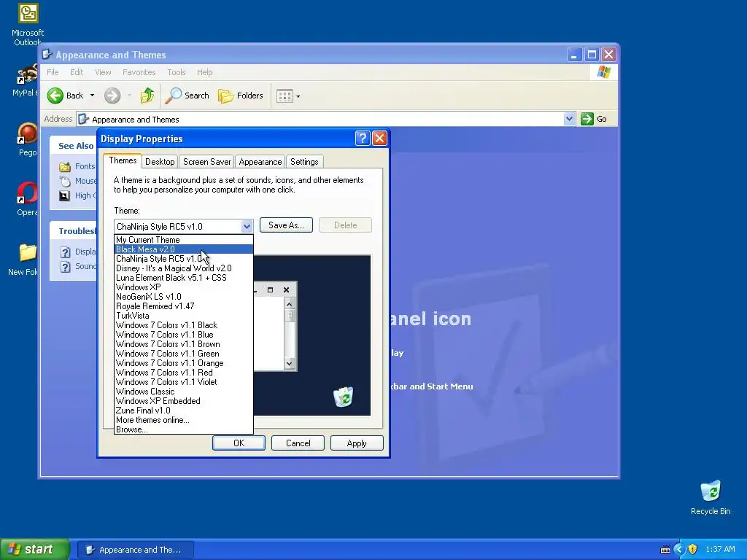Screen dimensions: 747x560
Task: Toggle the Folders pane button
Action: pyautogui.click(x=241, y=96)
